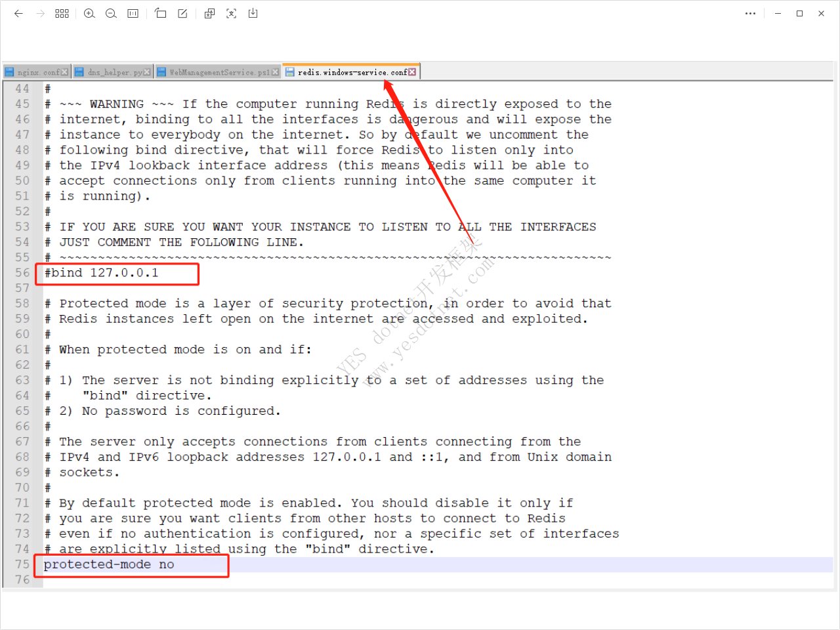The image size is (840, 630).
Task: Click 'The server only accepts connections' line
Action: 312,442
